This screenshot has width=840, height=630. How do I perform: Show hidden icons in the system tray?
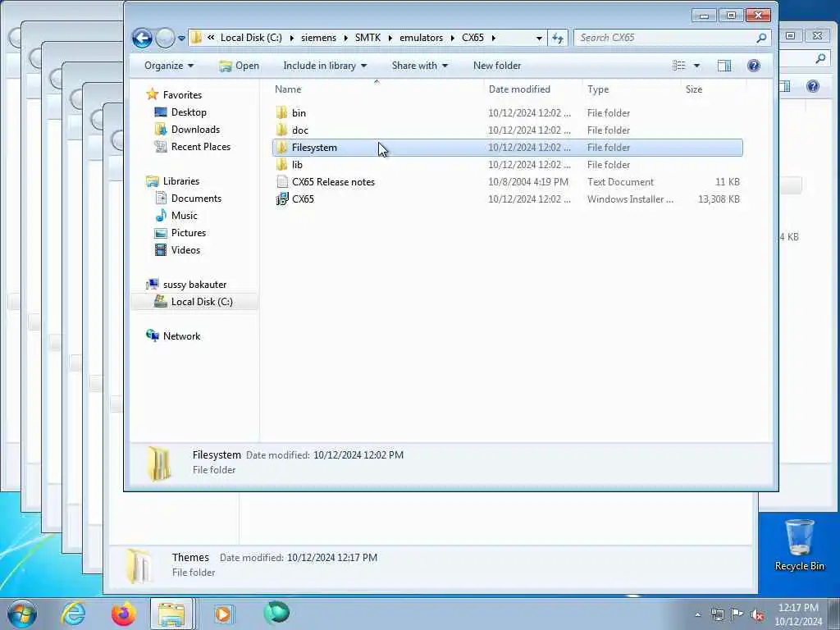coord(697,615)
